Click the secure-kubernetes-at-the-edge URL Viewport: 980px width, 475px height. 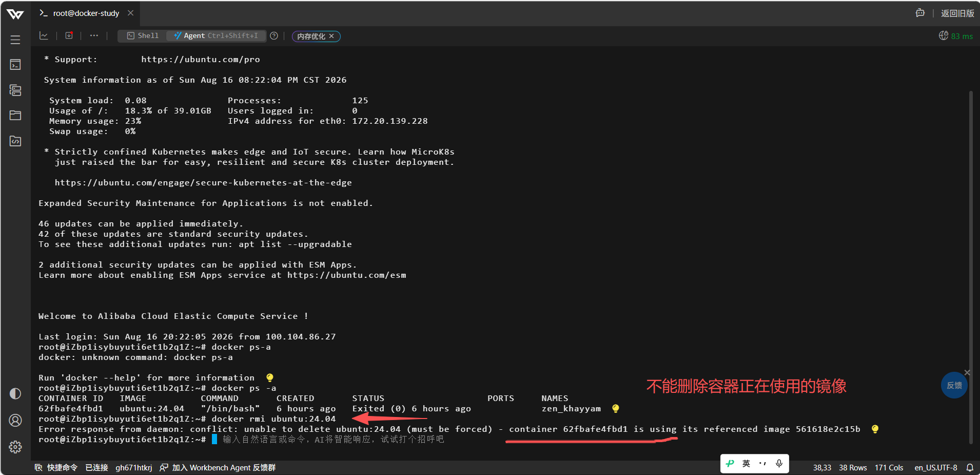[203, 183]
